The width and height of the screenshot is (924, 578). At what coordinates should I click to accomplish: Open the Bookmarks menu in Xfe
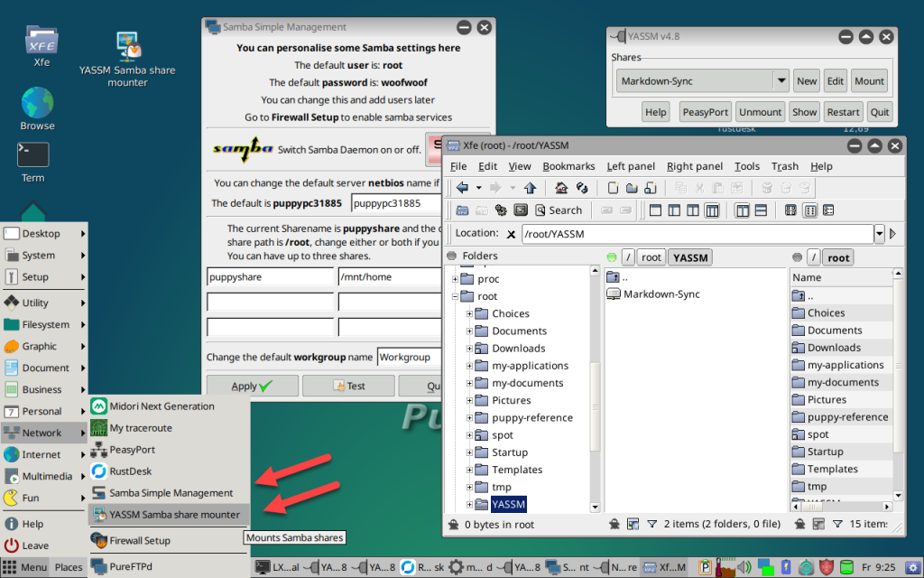(x=568, y=166)
